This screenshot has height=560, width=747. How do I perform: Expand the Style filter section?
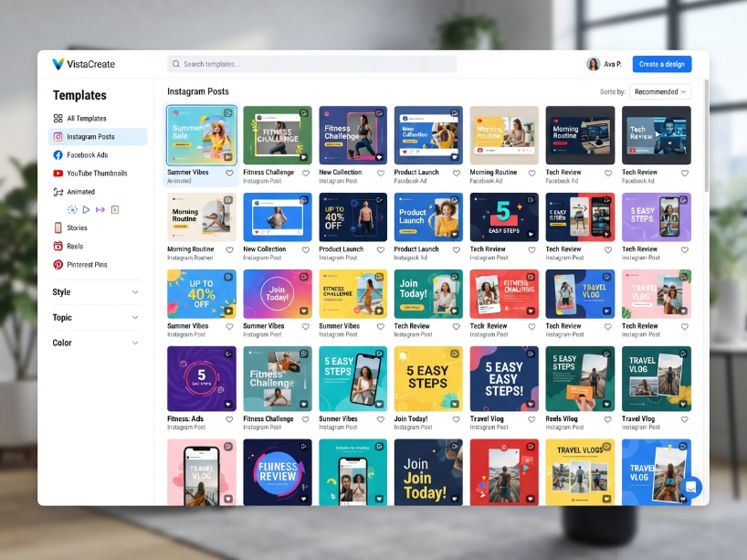96,292
